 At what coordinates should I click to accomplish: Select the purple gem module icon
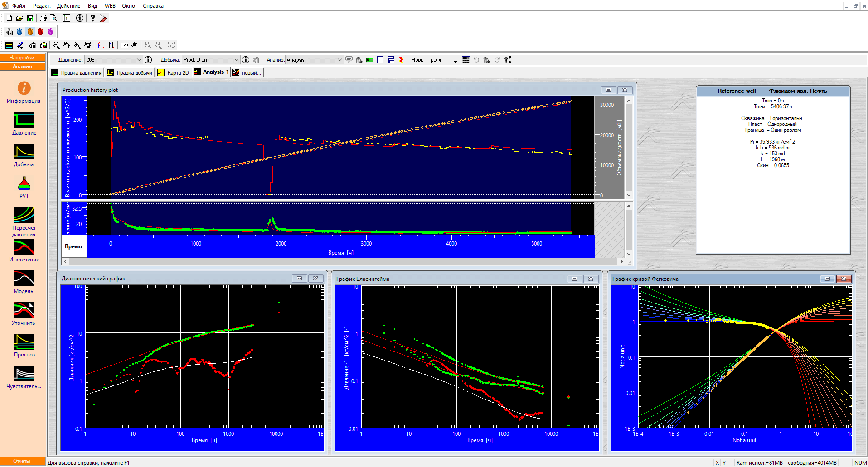click(x=51, y=32)
